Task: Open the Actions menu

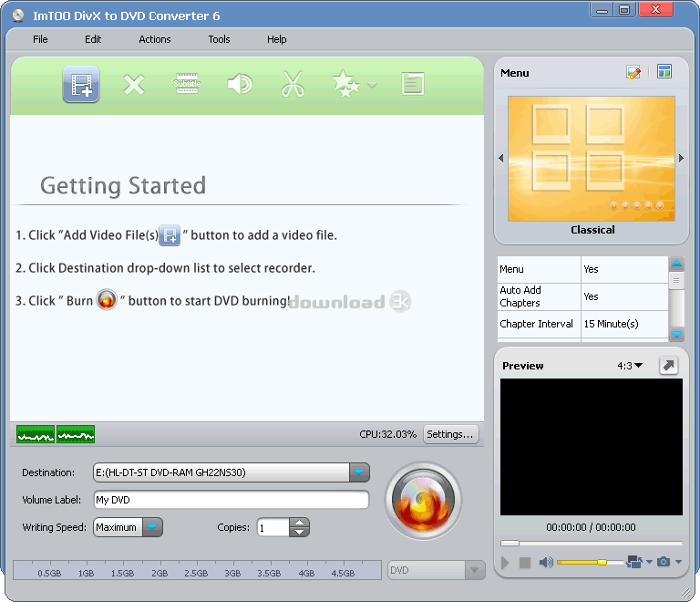Action: pyautogui.click(x=154, y=39)
